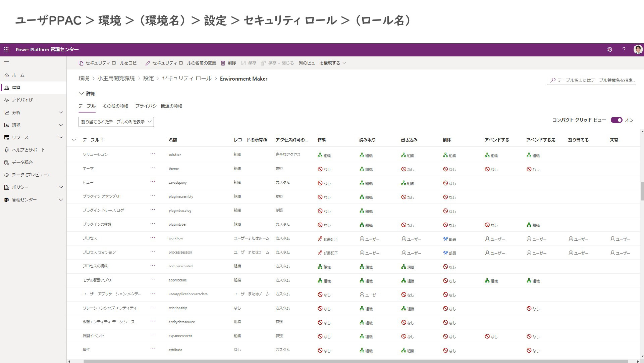Click the horizontal scrollbar at bottom
The width and height of the screenshot is (644, 363).
tap(356, 361)
